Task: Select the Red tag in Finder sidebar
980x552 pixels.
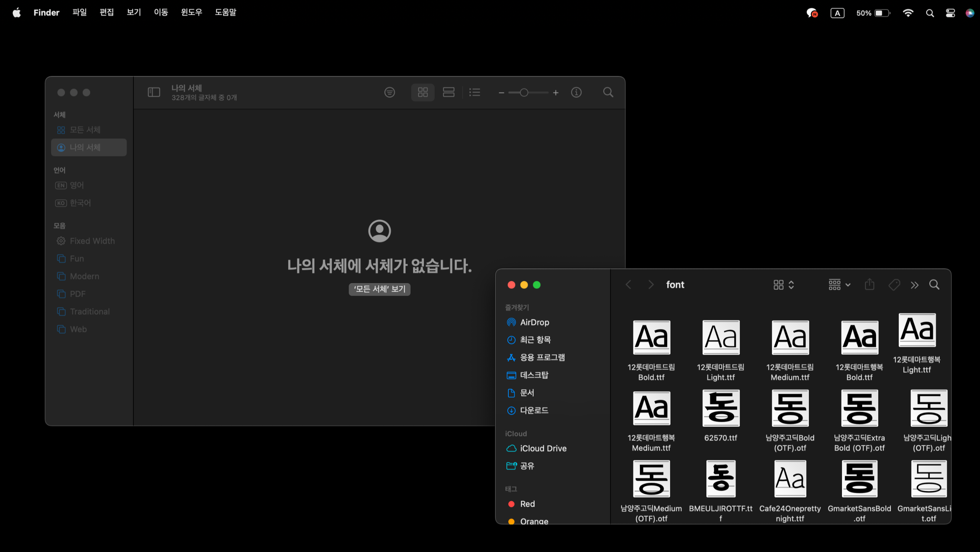Action: coord(554,504)
